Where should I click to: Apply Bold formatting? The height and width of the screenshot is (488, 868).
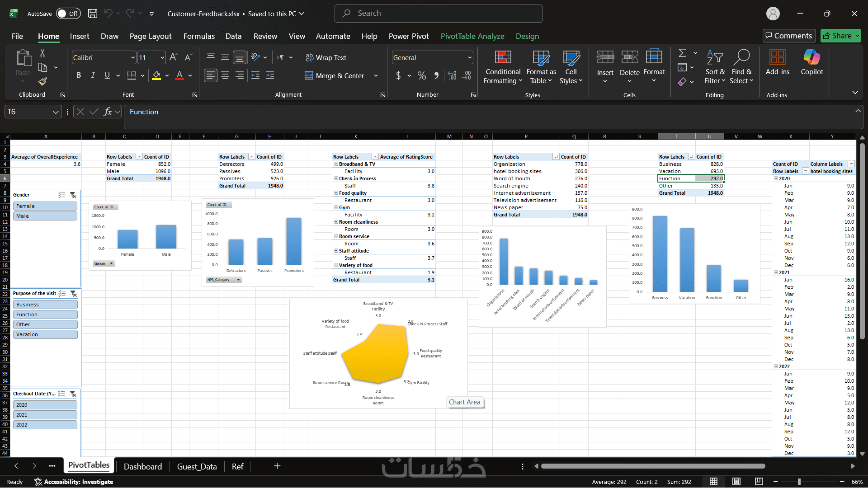tap(79, 75)
